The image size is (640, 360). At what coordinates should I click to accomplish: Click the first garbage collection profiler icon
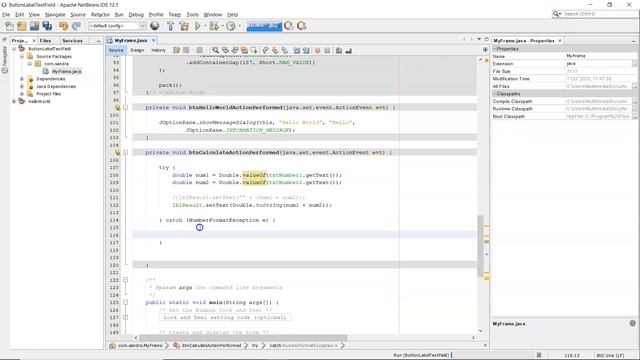(289, 26)
